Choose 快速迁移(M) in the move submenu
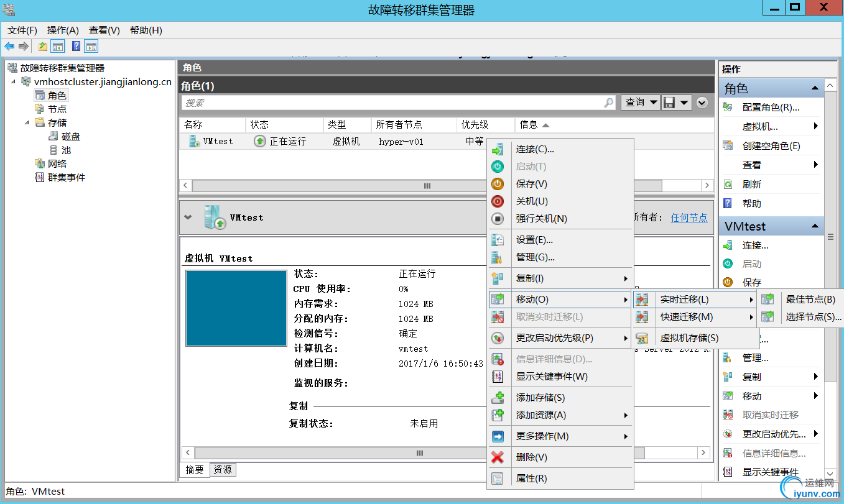844x504 pixels. point(694,317)
